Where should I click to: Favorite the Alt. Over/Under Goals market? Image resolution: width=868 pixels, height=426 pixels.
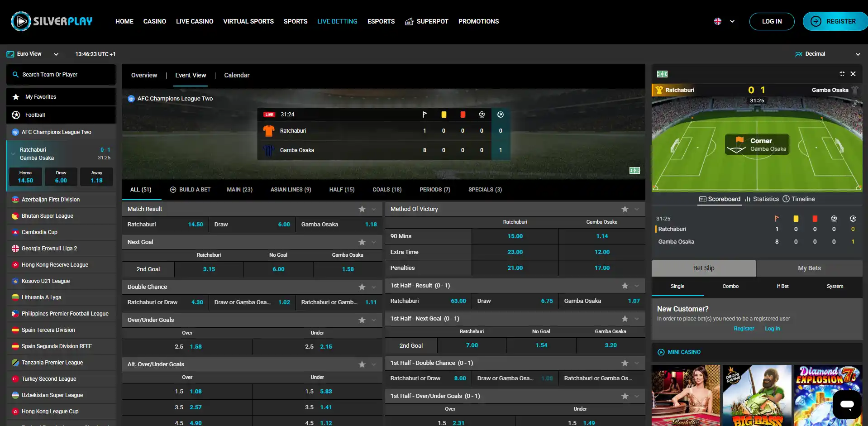click(x=362, y=364)
